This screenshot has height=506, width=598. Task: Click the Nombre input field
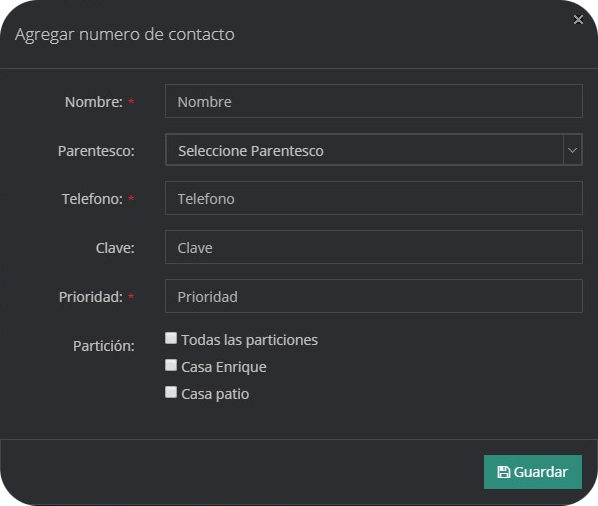click(374, 101)
